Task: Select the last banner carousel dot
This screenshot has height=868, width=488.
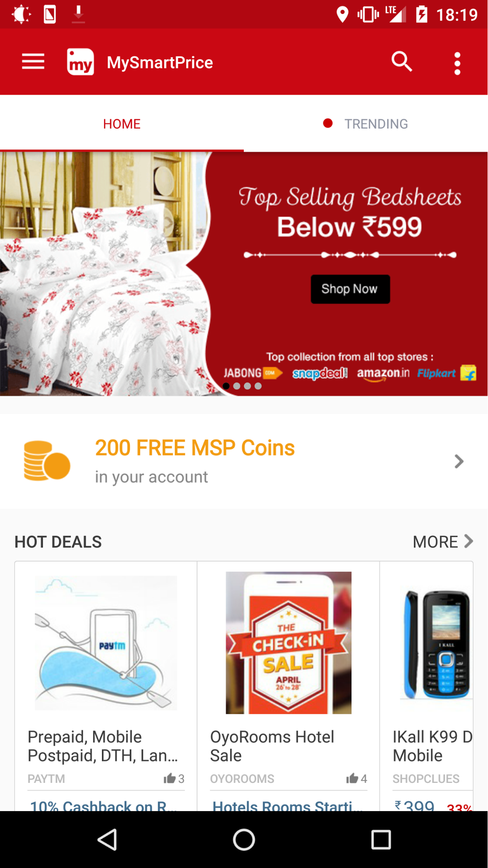Action: 258,386
